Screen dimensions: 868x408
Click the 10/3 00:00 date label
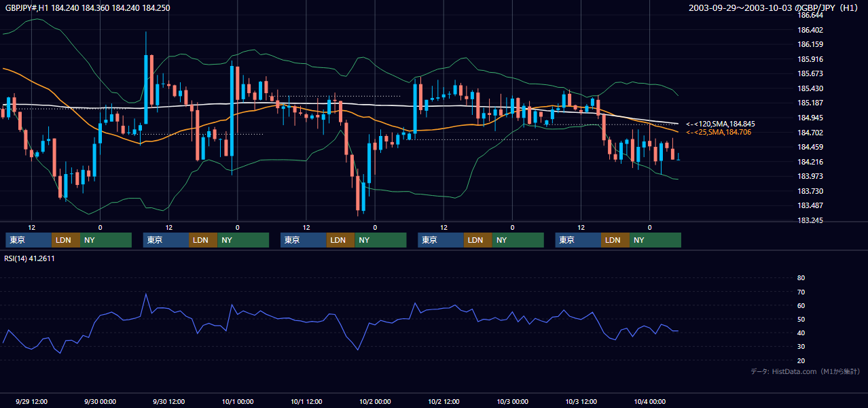click(512, 401)
